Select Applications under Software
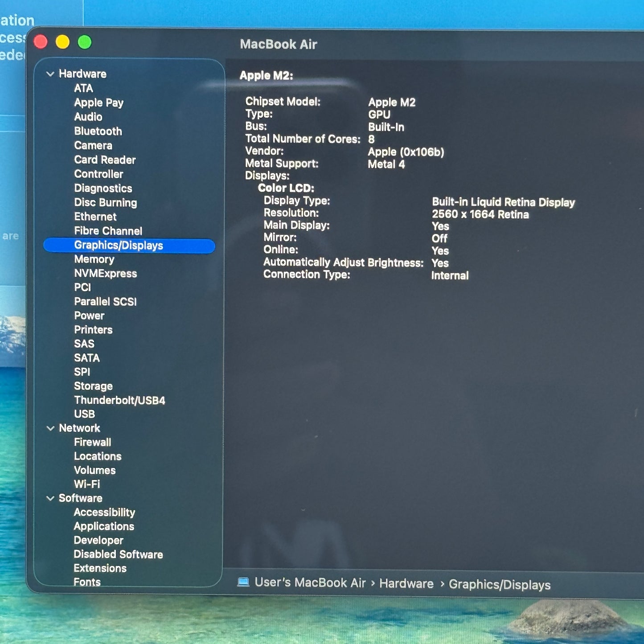This screenshot has height=644, width=644. point(104,526)
